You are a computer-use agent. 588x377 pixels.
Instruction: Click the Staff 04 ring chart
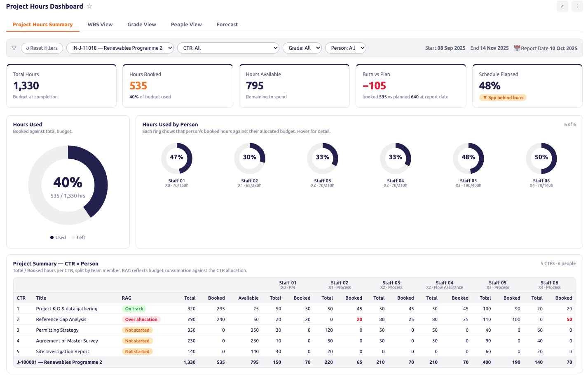click(x=396, y=158)
